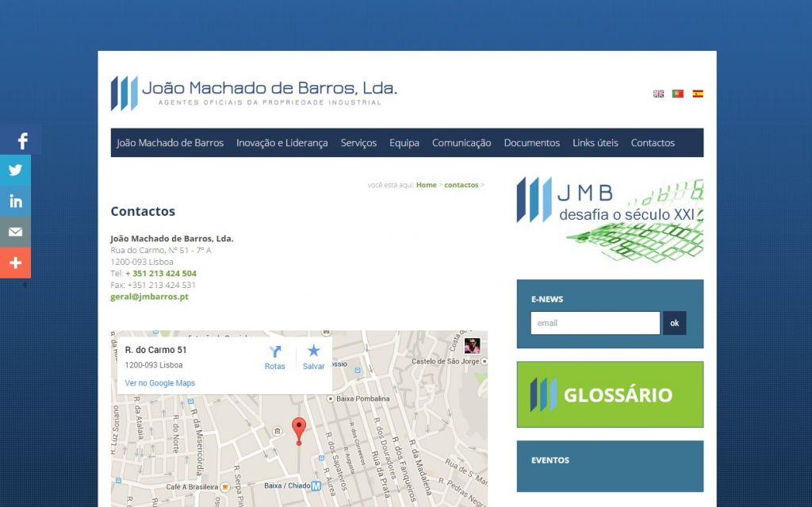Screen dimensions: 812x507
Task: Click the LinkedIn share icon
Action: click(x=16, y=201)
